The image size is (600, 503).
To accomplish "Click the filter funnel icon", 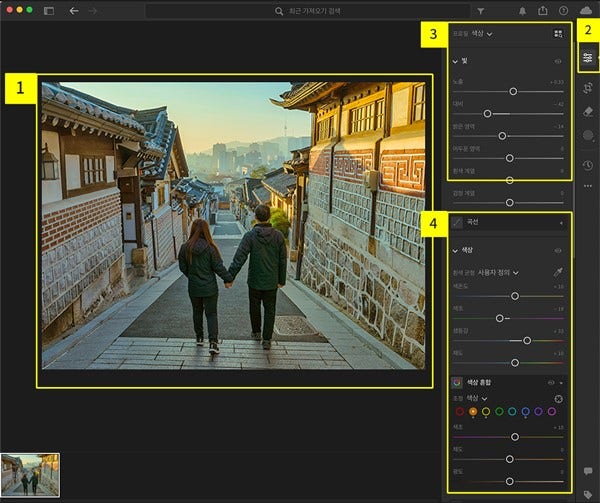I will click(481, 10).
